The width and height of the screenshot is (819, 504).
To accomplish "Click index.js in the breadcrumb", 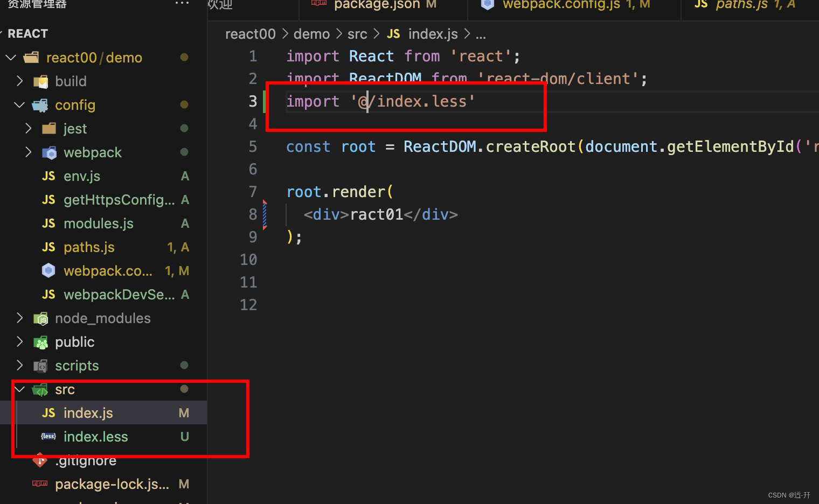I will coord(433,34).
